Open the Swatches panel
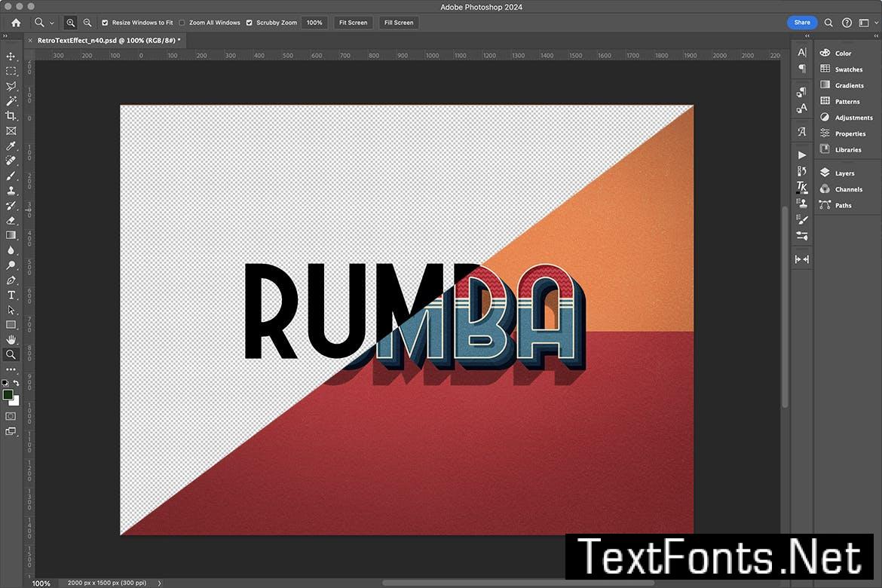This screenshot has width=882, height=588. pyautogui.click(x=841, y=69)
